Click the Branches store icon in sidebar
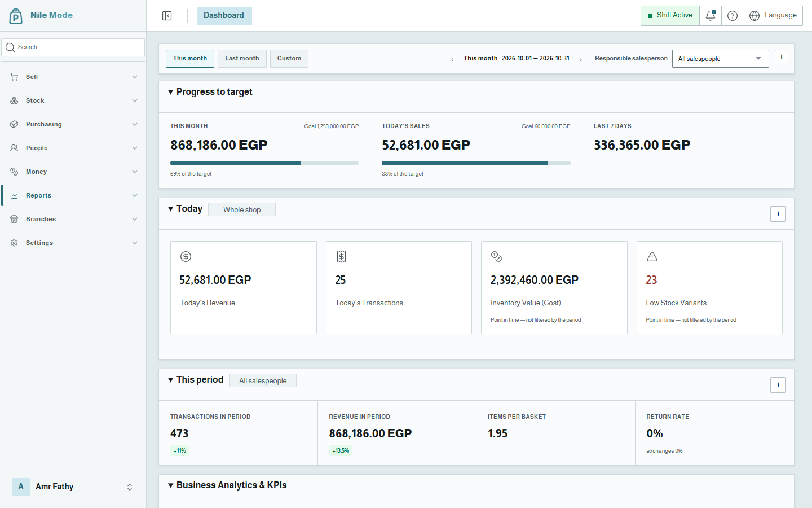The image size is (812, 508). pyautogui.click(x=14, y=219)
